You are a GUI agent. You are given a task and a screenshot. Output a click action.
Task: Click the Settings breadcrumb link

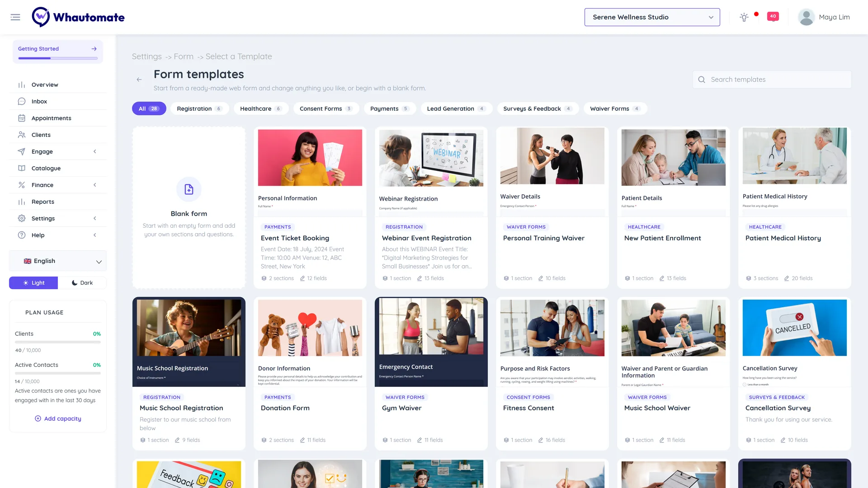(146, 56)
